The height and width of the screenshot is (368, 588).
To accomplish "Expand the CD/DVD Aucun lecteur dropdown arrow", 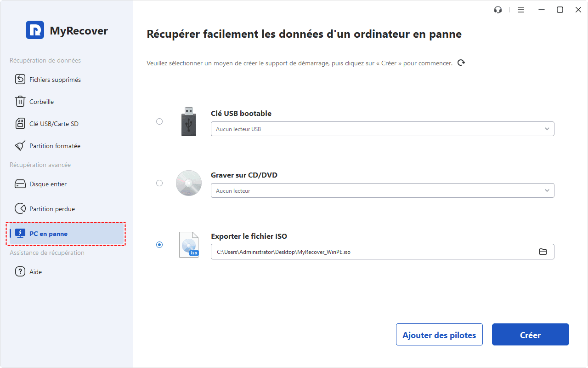I will [x=547, y=190].
